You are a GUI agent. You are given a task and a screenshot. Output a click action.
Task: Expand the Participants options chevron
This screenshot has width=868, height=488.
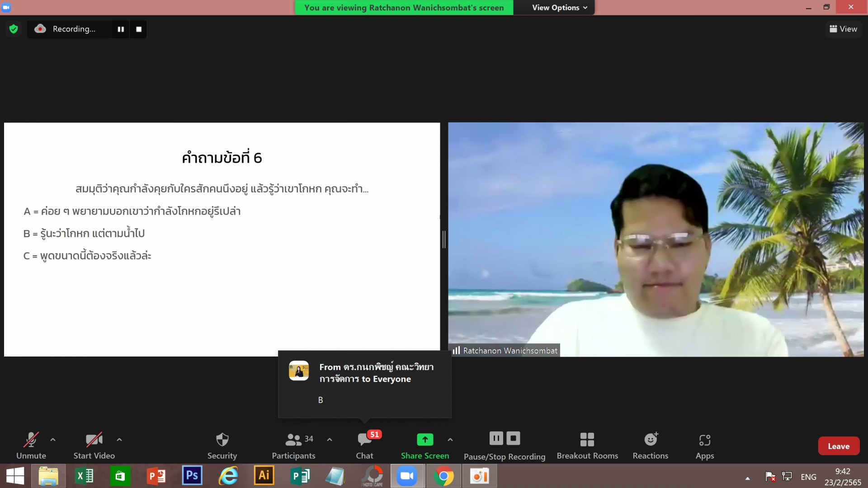click(330, 440)
